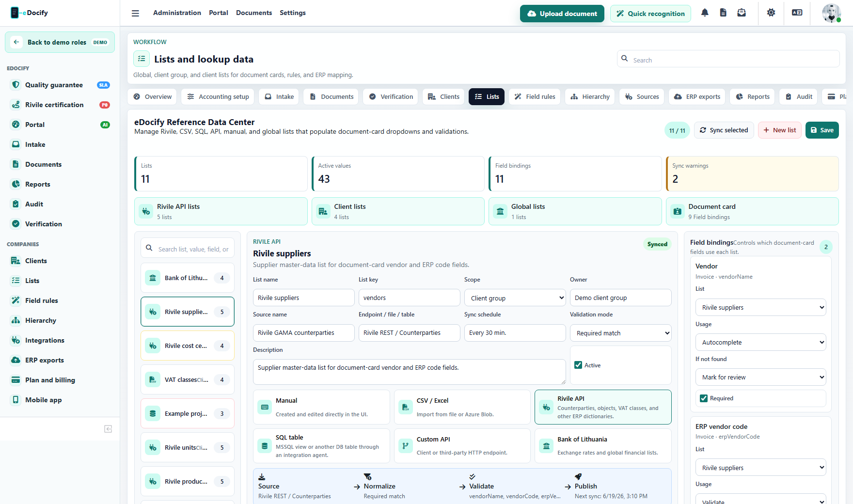Open the Usage Autocomplete dropdown
This screenshot has width=853, height=504.
click(761, 342)
